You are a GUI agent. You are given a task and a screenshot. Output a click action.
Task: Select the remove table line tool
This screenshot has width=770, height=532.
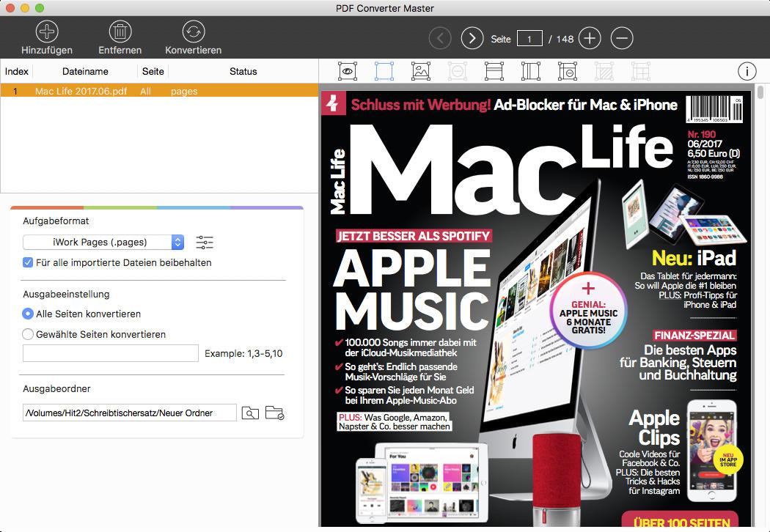click(x=567, y=71)
